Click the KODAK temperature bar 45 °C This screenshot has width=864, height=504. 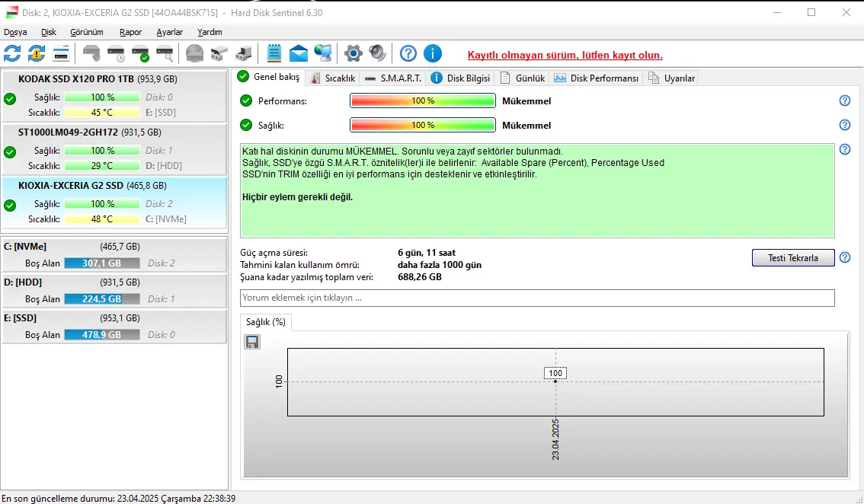pos(102,113)
